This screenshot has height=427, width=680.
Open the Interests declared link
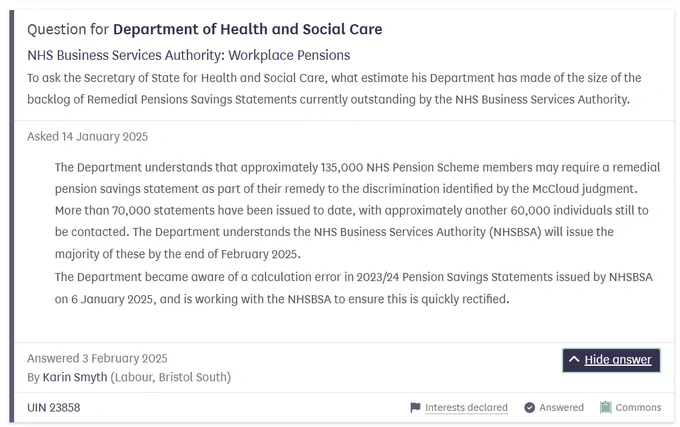tap(466, 407)
